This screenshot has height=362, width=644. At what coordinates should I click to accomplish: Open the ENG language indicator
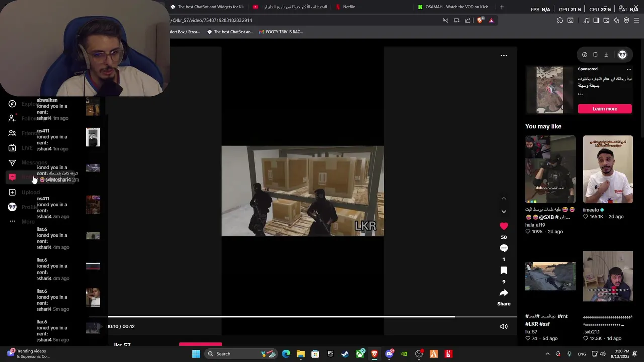(x=582, y=354)
